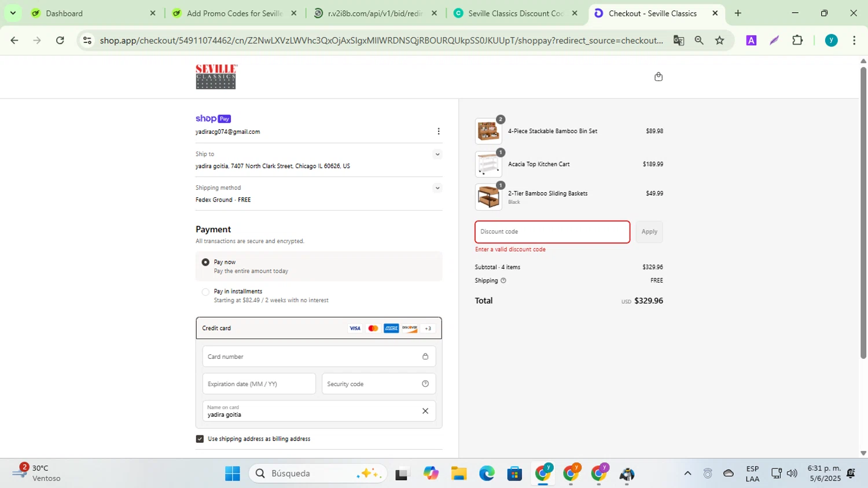Click the Acacia Top Kitchen Cart thumbnail

(x=488, y=164)
